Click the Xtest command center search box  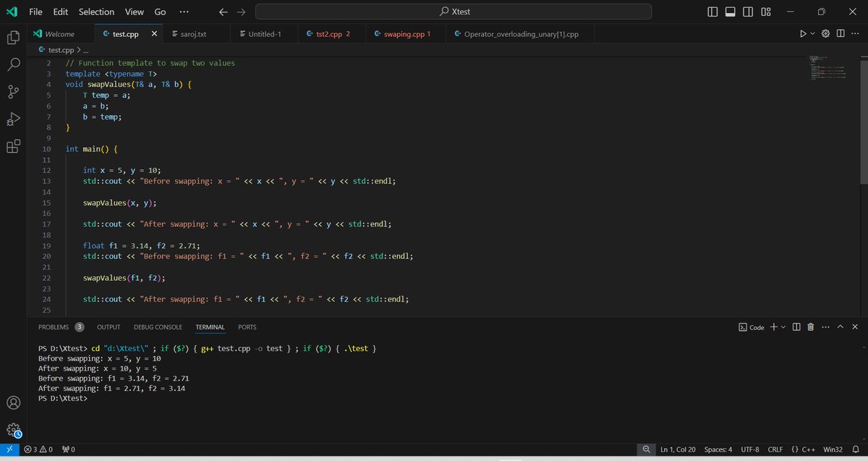pyautogui.click(x=454, y=12)
